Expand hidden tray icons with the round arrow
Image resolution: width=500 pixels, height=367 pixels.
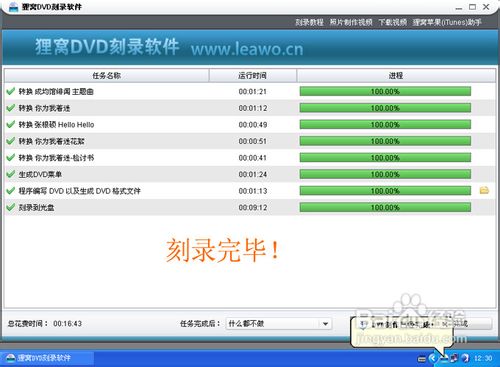pos(433,358)
